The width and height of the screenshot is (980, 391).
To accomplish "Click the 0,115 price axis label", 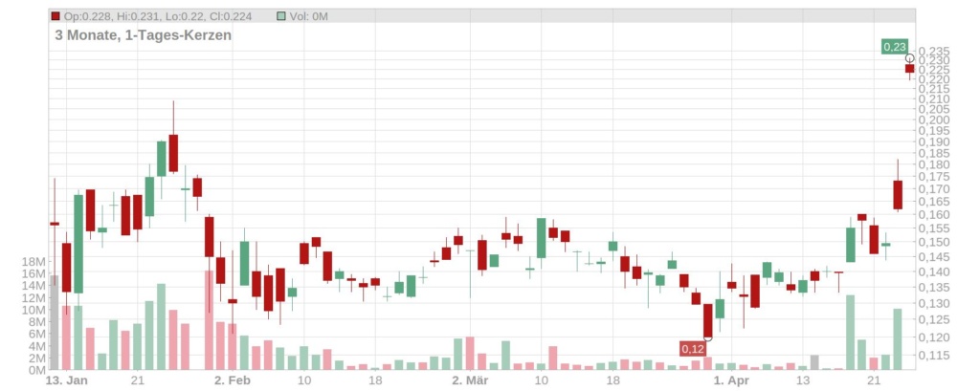I will (x=933, y=356).
